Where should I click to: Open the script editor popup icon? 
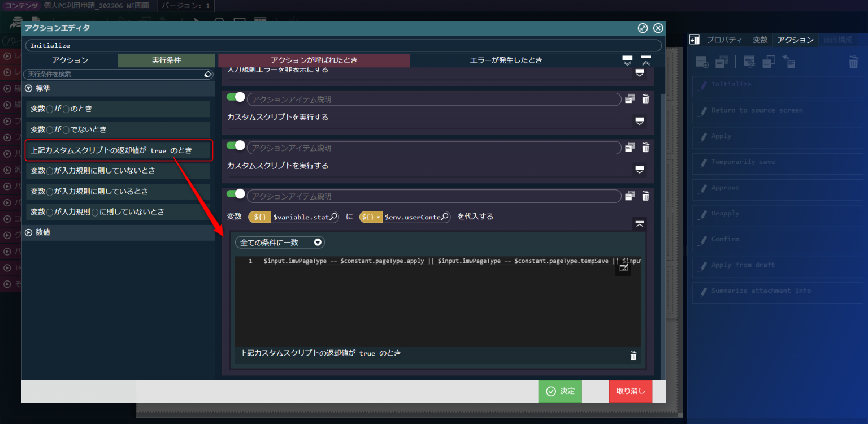(623, 269)
